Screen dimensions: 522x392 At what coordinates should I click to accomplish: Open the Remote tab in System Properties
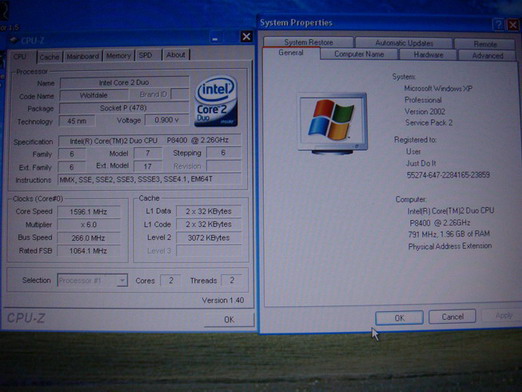coord(485,44)
